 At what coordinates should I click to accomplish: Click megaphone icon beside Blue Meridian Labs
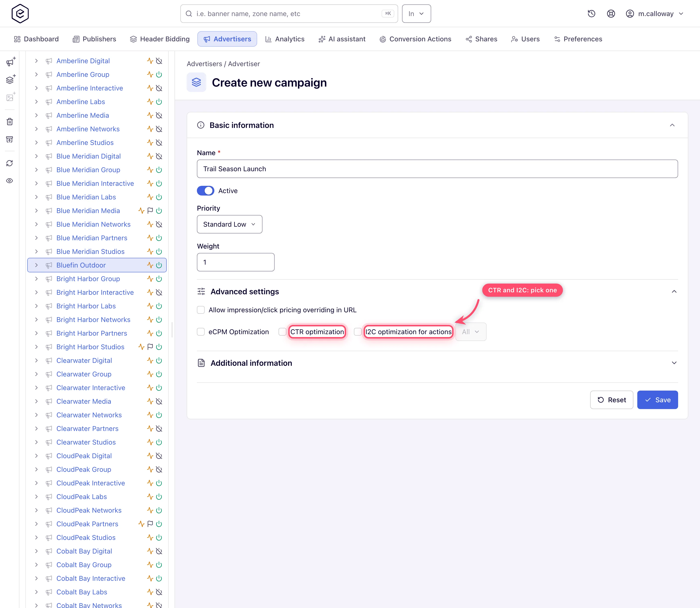49,197
